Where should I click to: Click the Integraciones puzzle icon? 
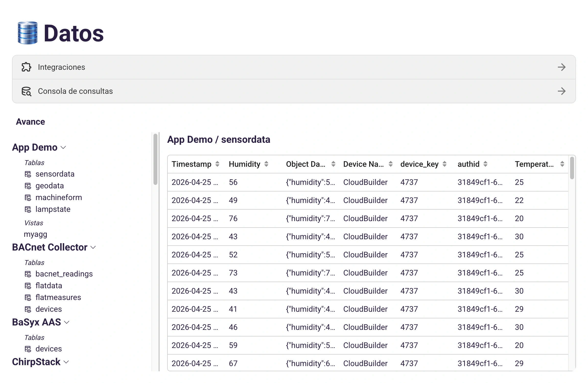point(26,67)
